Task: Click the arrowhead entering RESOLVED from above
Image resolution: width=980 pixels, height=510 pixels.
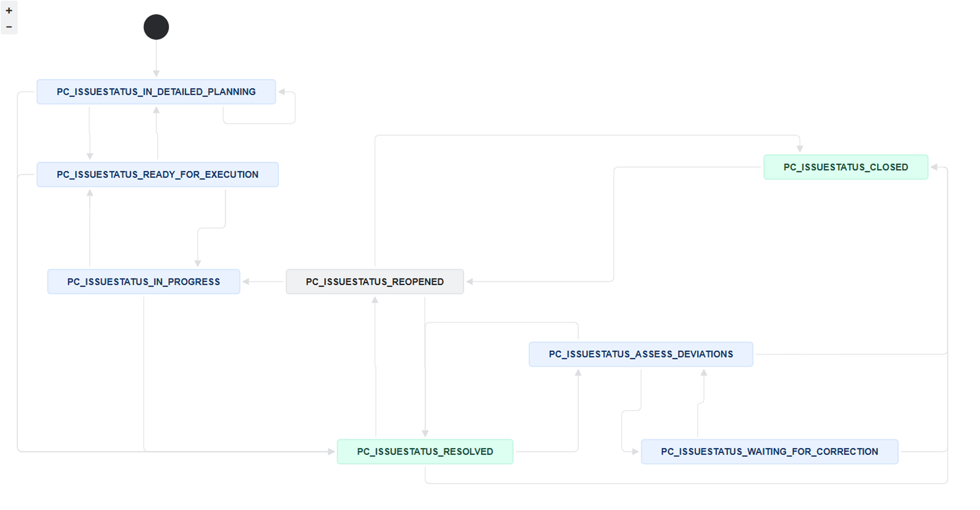Action: pos(425,433)
